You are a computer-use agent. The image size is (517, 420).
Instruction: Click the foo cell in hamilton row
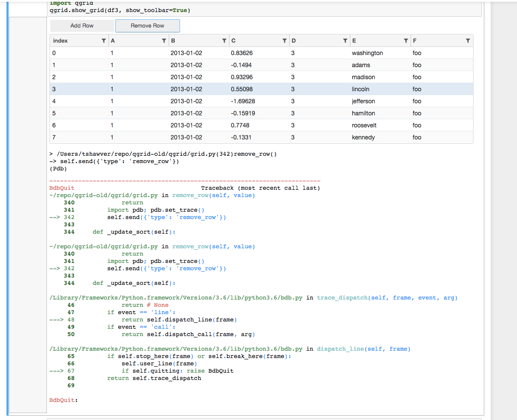pyautogui.click(x=417, y=113)
